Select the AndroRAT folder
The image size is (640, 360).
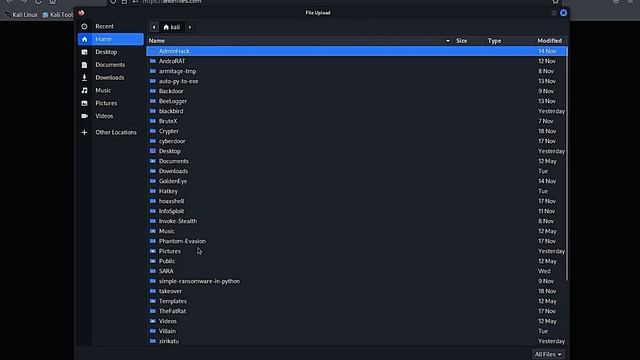point(357,61)
